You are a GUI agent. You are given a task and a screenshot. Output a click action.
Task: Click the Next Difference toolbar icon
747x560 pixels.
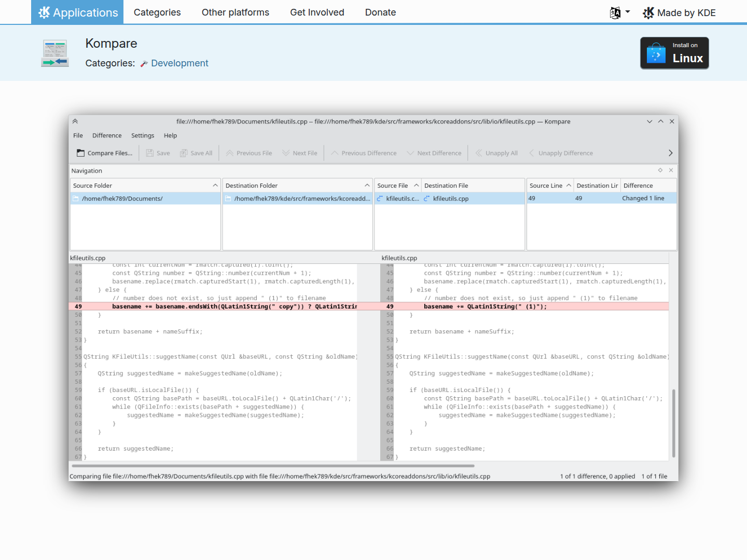click(x=410, y=153)
